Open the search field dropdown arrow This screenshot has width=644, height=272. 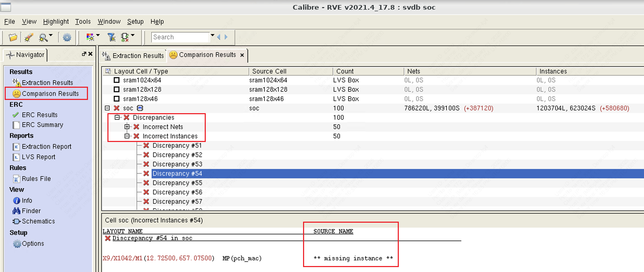coord(213,35)
